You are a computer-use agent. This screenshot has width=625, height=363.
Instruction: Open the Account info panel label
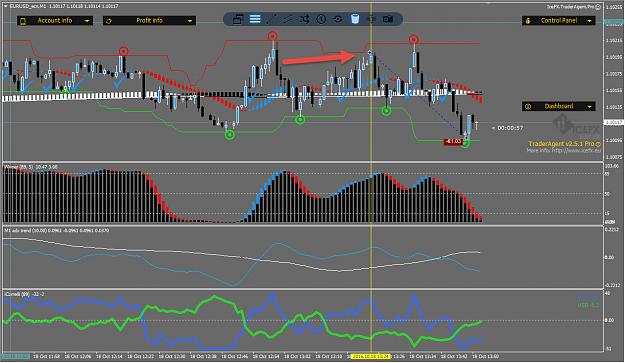(x=55, y=20)
